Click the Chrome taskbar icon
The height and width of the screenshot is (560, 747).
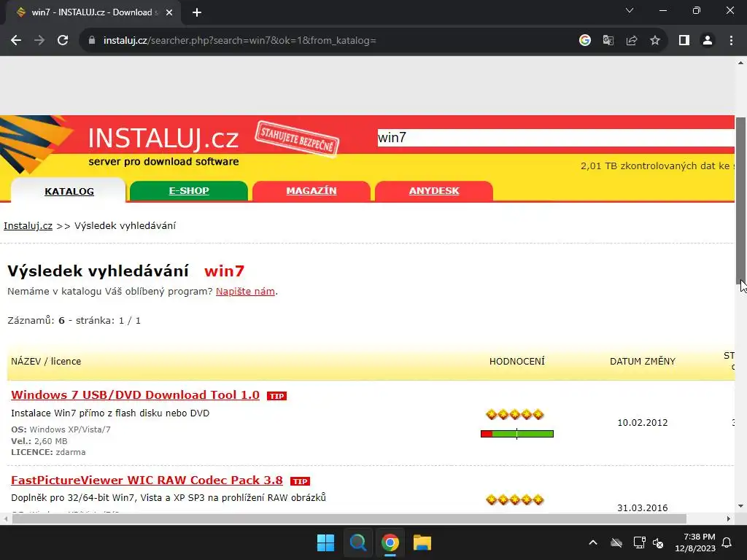click(390, 542)
